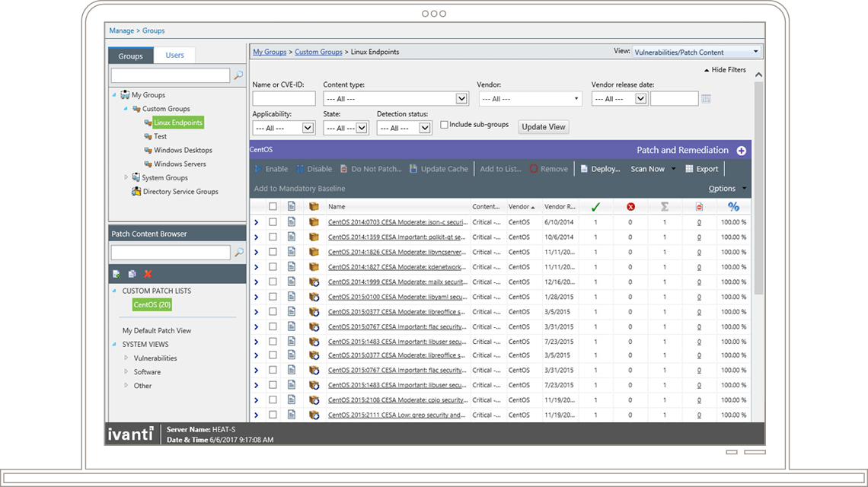Viewport: 868px width, 487px height.
Task: Open the View dropdown showing Vulnerabilities/Patch Content
Action: click(697, 52)
